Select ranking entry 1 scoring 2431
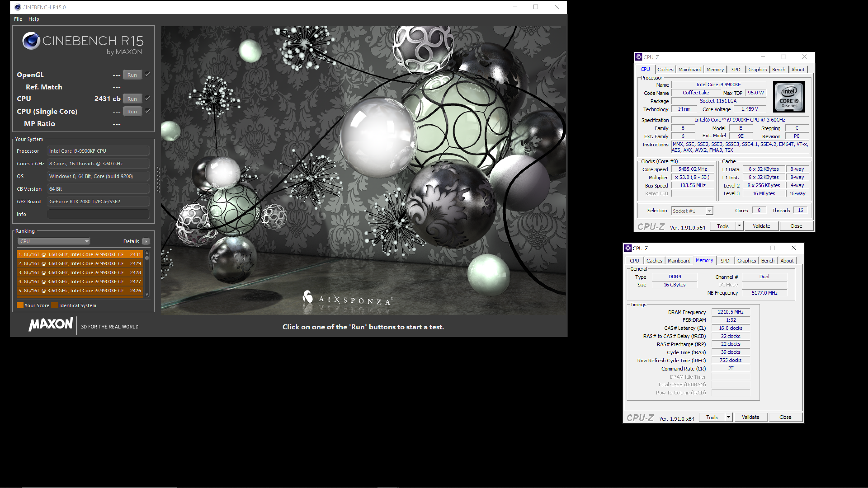Screen dimensions: 868x488 pyautogui.click(x=80, y=254)
